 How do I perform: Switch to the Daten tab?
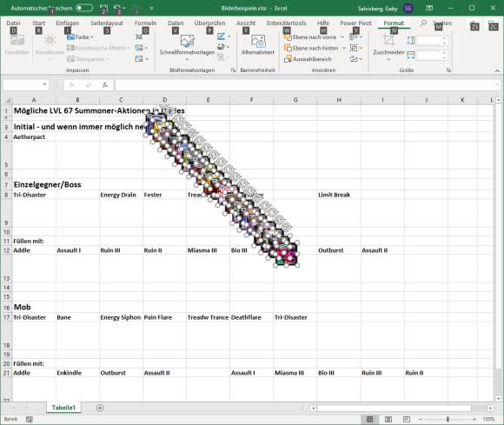(176, 23)
